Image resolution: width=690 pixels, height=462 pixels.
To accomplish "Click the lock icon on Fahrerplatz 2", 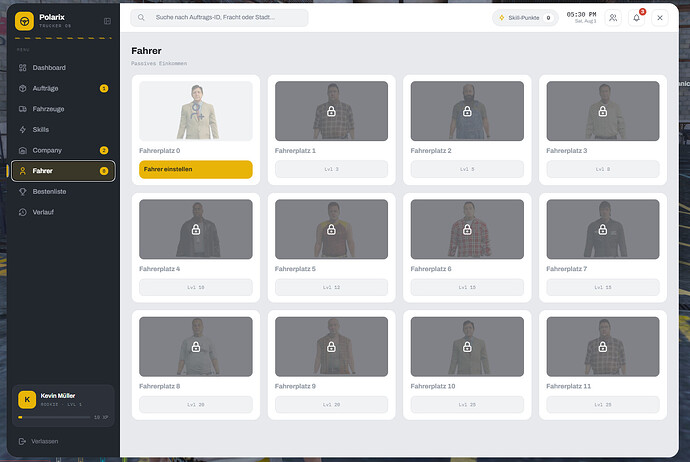I will click(x=467, y=111).
